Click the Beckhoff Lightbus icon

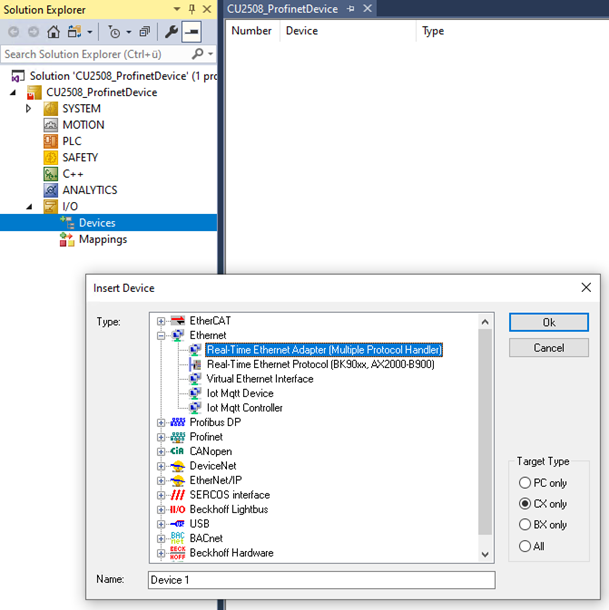pos(177,509)
